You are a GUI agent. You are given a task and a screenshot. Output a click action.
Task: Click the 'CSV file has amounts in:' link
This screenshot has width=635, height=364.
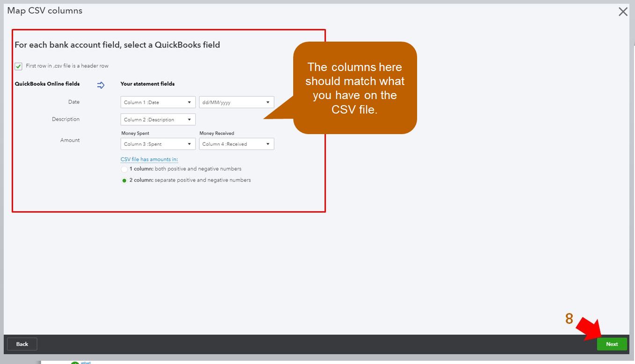[149, 159]
